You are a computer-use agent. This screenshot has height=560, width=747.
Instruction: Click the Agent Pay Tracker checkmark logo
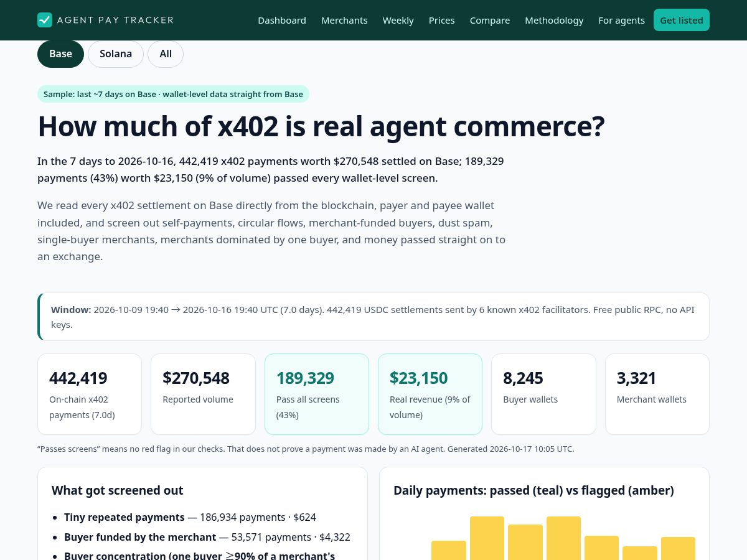pyautogui.click(x=45, y=20)
